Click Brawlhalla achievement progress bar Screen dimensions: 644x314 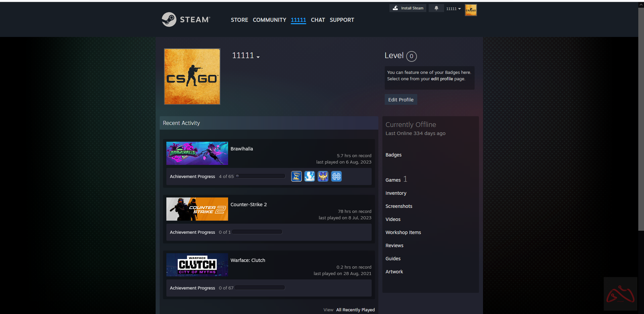[260, 176]
